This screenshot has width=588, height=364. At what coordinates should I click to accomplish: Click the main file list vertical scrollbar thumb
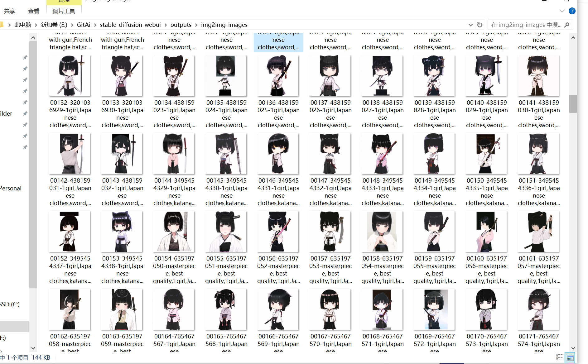[573, 103]
